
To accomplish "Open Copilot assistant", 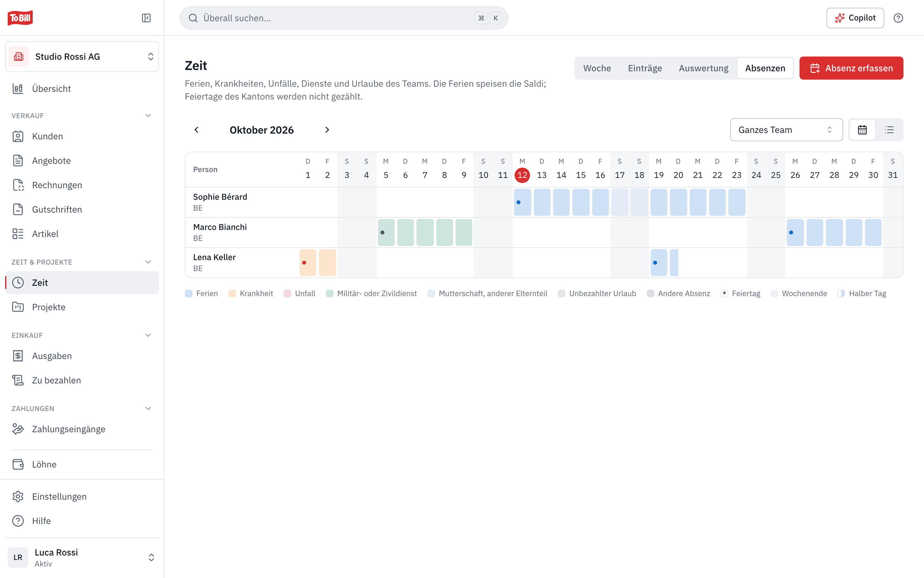I will tap(855, 18).
